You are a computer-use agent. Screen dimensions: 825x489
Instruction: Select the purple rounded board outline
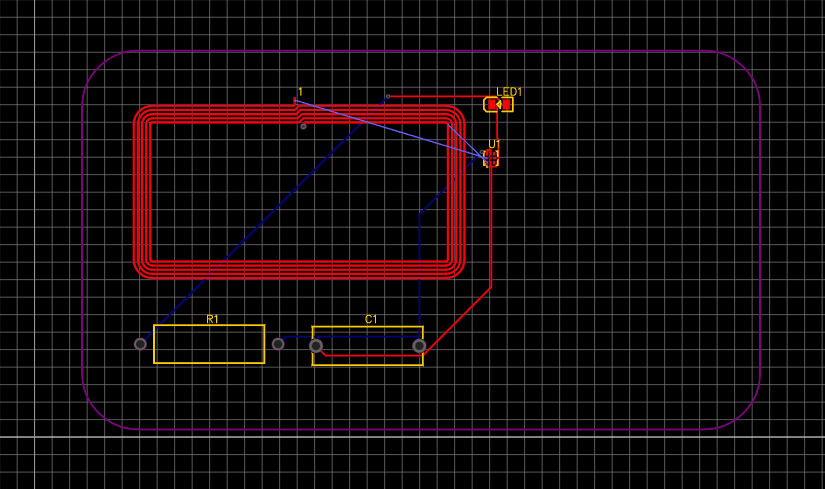82,240
